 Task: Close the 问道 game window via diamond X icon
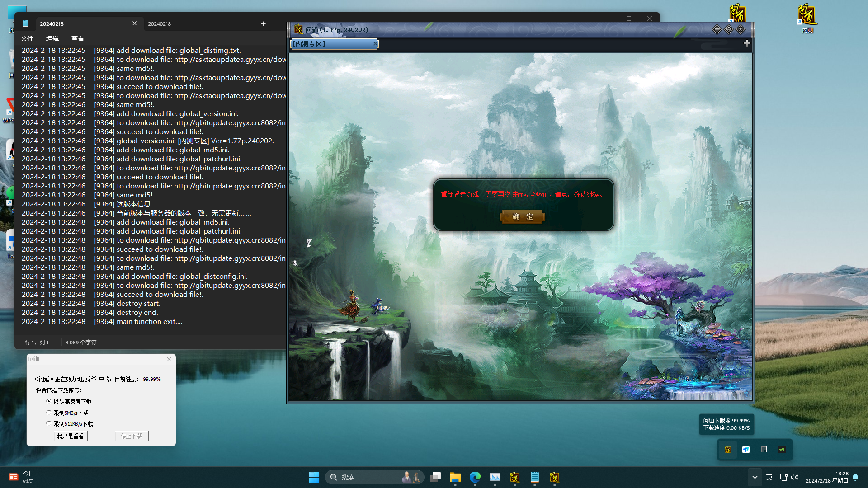tap(741, 30)
